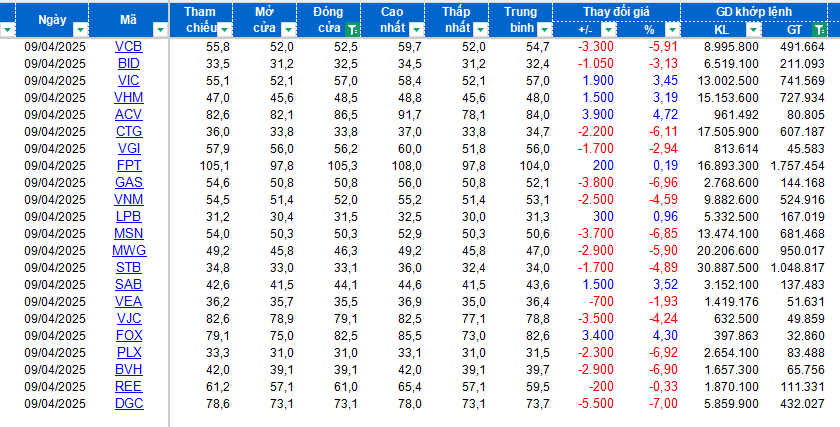This screenshot has height=427, width=840.
Task: Select VHM's KL value 15.153.600
Action: pos(728,98)
